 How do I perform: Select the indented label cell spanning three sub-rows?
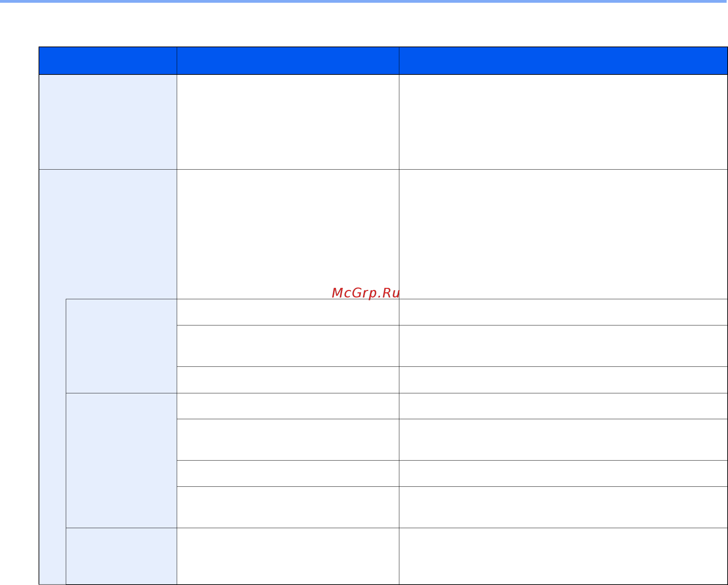tap(121, 346)
